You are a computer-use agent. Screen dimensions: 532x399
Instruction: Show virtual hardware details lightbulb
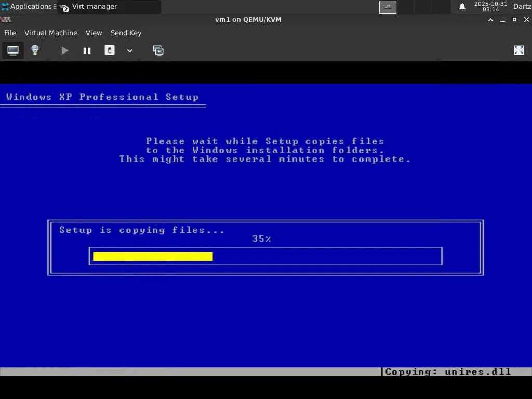click(x=35, y=50)
